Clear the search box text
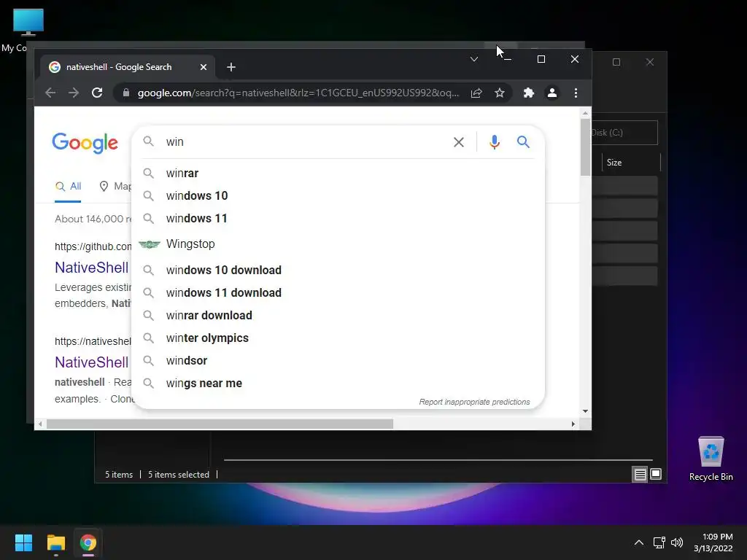747x560 pixels. click(x=459, y=142)
